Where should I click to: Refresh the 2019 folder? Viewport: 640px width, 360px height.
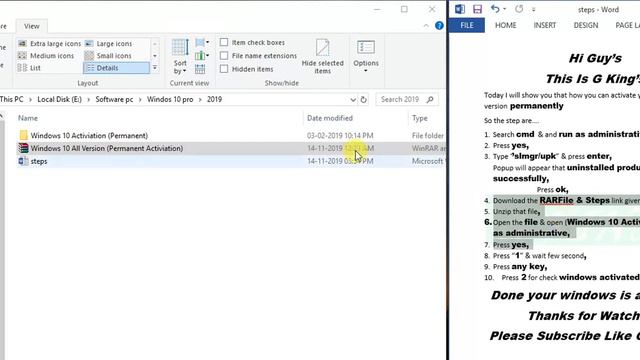click(x=363, y=100)
